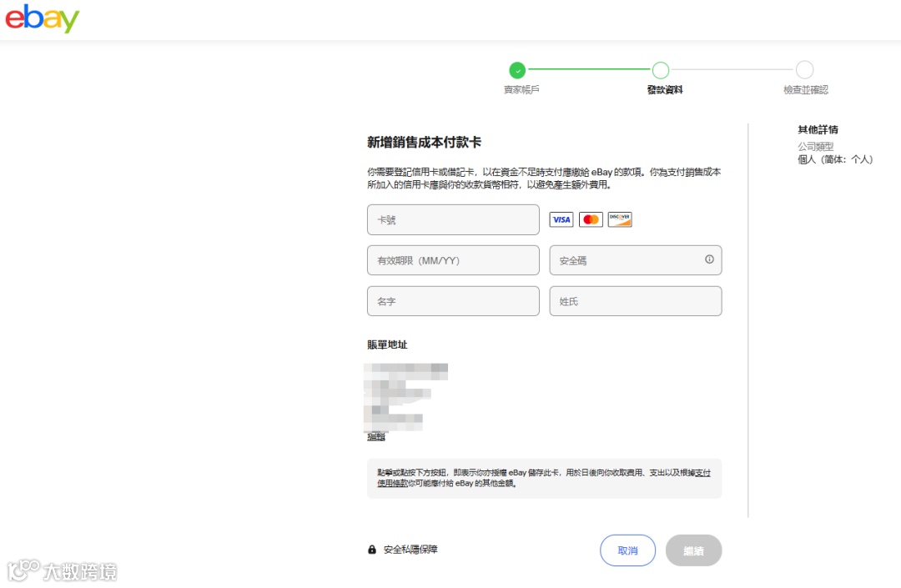Click the 安全私隱保障 text

410,550
